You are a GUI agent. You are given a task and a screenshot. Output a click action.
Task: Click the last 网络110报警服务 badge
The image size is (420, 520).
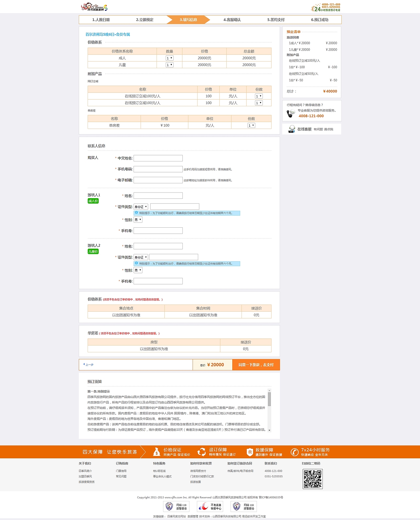pyautogui.click(x=243, y=507)
